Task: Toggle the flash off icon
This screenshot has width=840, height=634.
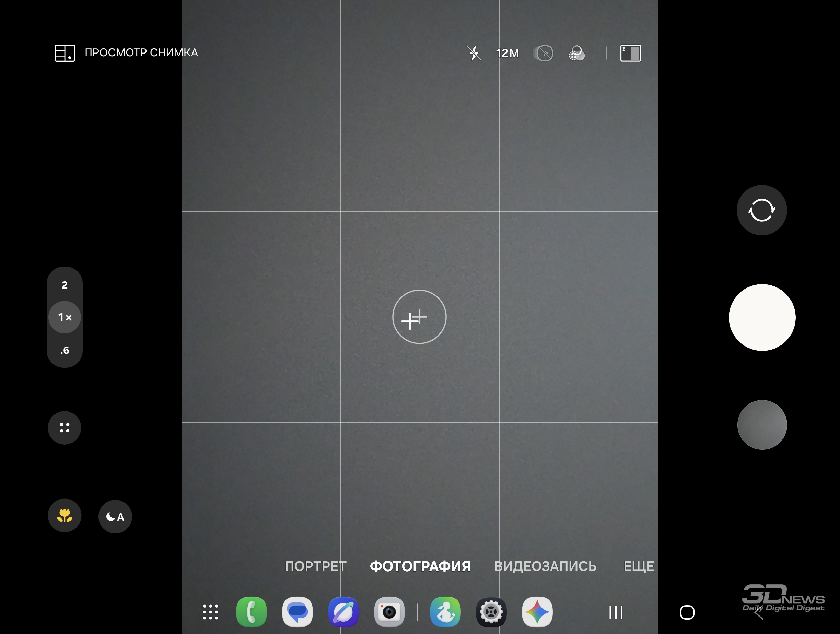Action: [474, 53]
